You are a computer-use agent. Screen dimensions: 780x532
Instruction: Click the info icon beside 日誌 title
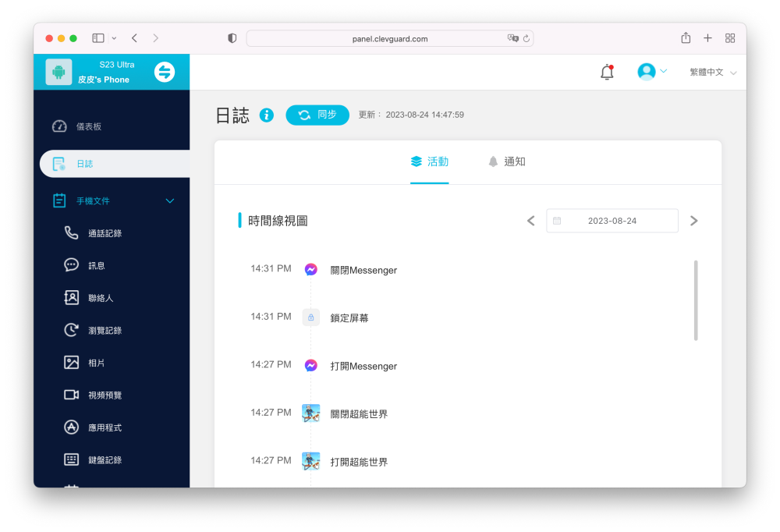point(267,115)
